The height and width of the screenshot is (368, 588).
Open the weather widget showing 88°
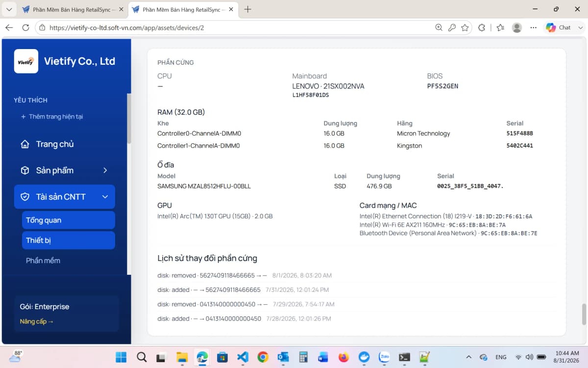[15, 357]
